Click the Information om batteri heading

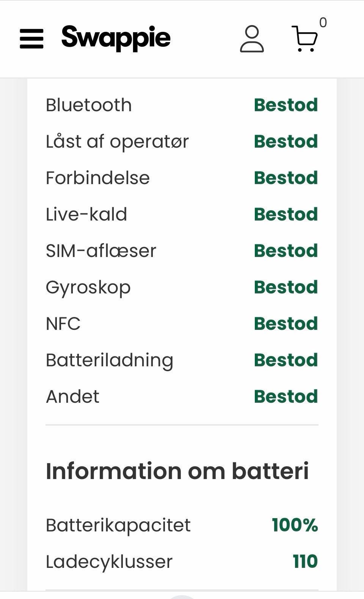pyautogui.click(x=177, y=471)
